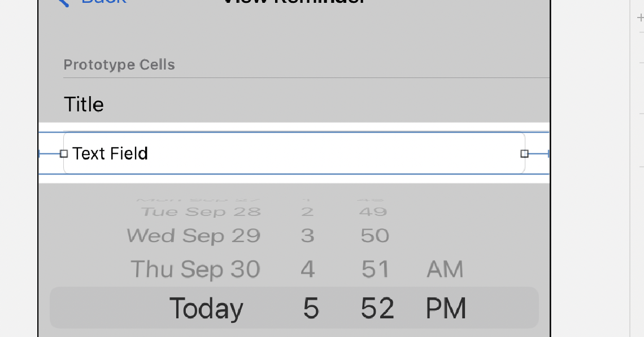
Task: Select hour 4 in the picker
Action: click(x=308, y=269)
